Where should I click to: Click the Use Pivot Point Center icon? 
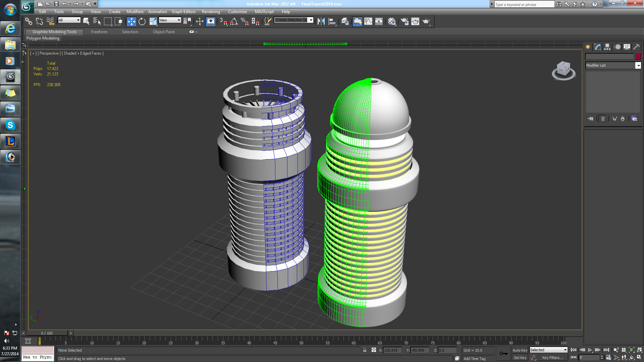click(x=187, y=21)
